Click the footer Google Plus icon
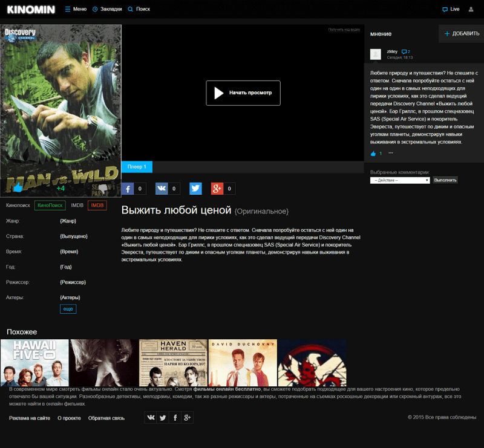 click(x=187, y=417)
